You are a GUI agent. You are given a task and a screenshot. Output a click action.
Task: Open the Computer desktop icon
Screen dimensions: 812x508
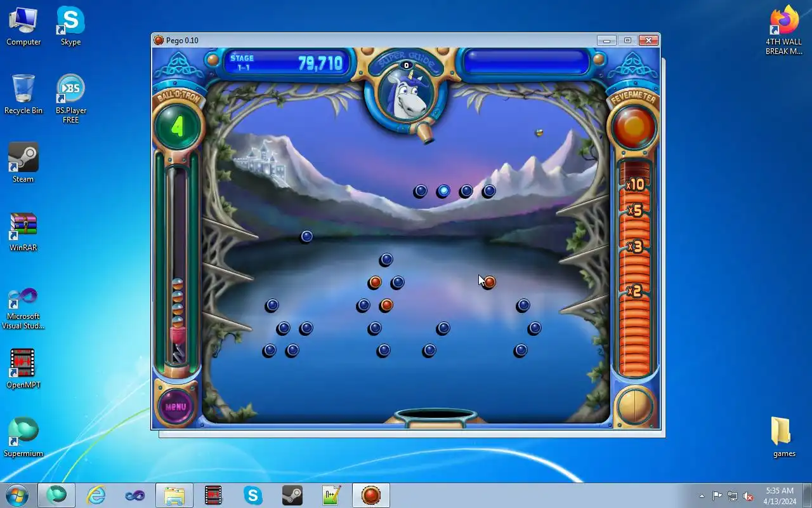click(x=23, y=26)
